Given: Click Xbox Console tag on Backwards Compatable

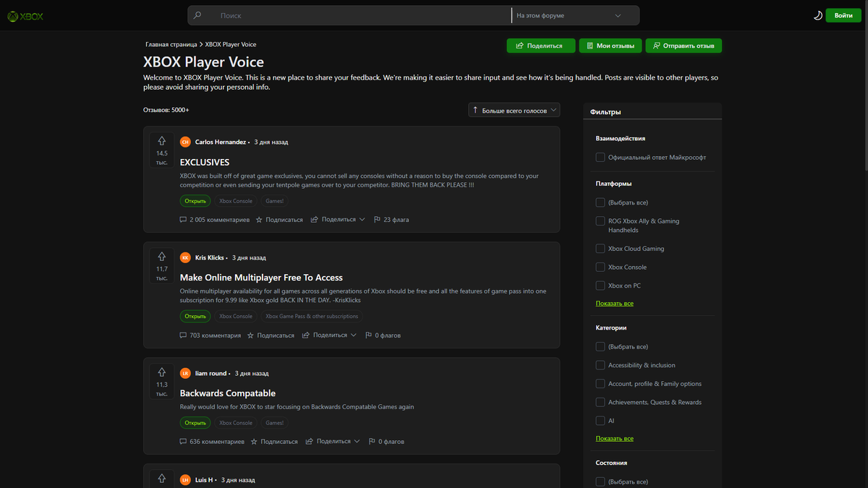Looking at the screenshot, I should click(236, 423).
